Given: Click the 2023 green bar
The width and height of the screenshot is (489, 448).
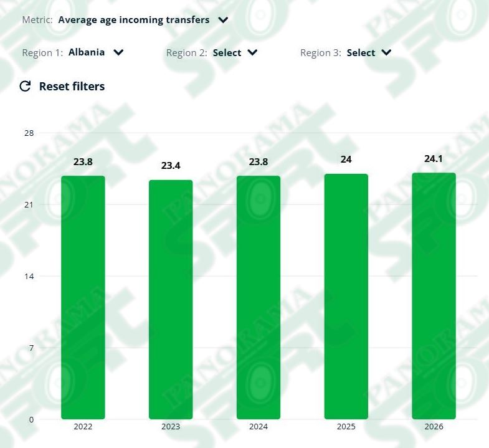Looking at the screenshot, I should [x=171, y=300].
